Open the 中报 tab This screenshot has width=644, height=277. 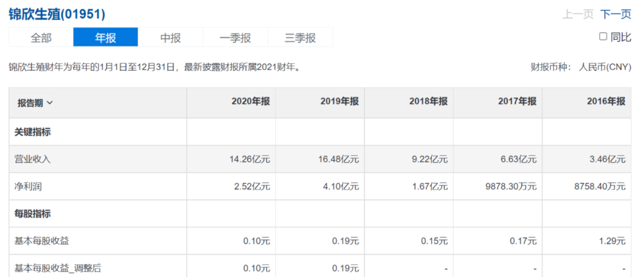click(x=171, y=38)
